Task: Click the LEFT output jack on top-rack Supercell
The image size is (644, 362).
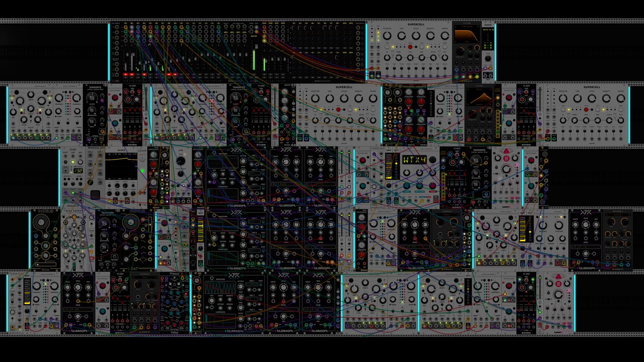Action: (372, 76)
